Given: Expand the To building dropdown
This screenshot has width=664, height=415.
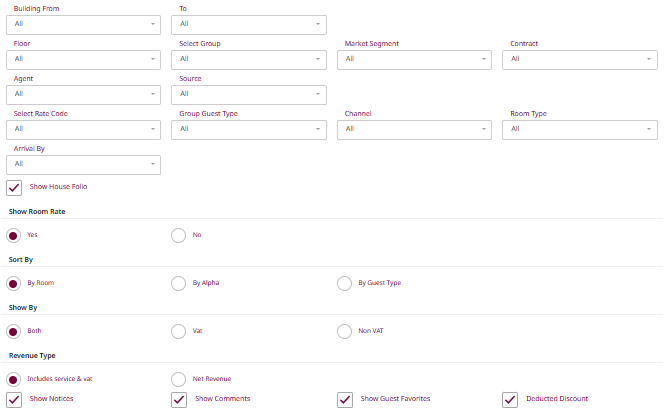Looking at the screenshot, I should 249,24.
